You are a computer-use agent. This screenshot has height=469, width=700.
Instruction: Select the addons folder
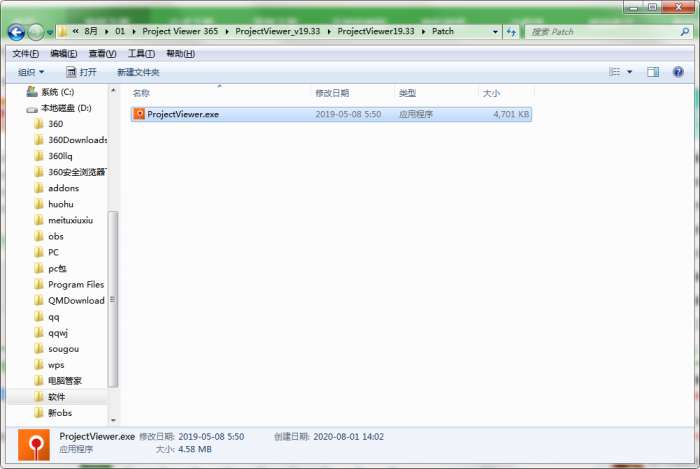[57, 188]
